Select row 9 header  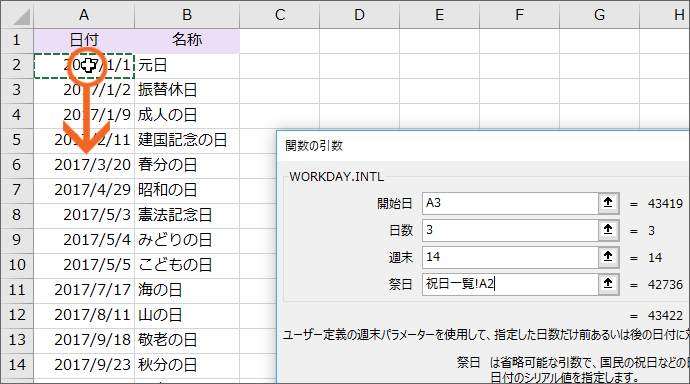[x=17, y=240]
